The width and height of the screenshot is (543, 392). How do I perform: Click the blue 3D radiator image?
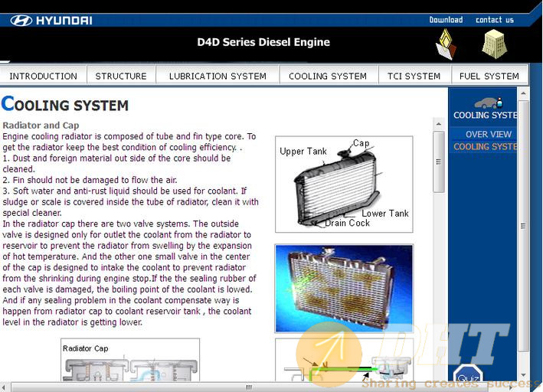(x=344, y=289)
